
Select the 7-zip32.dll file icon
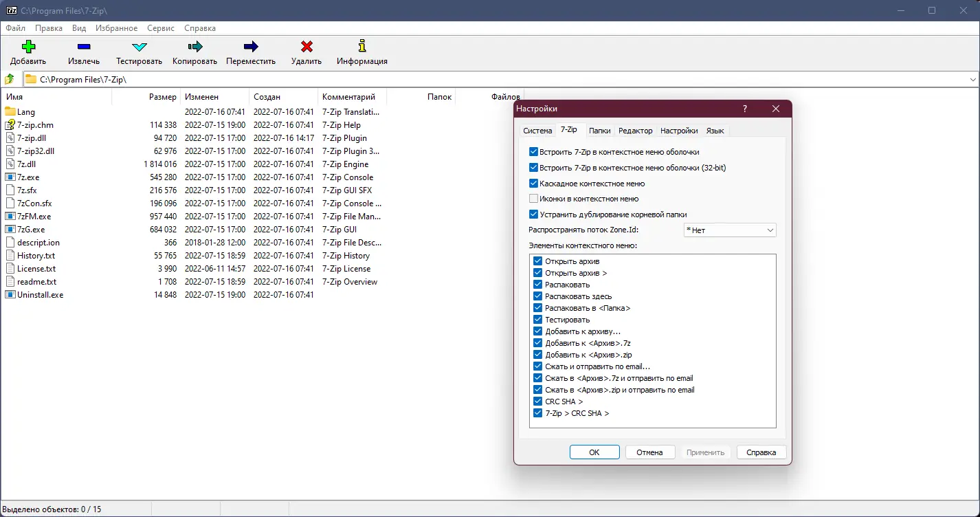pyautogui.click(x=10, y=151)
